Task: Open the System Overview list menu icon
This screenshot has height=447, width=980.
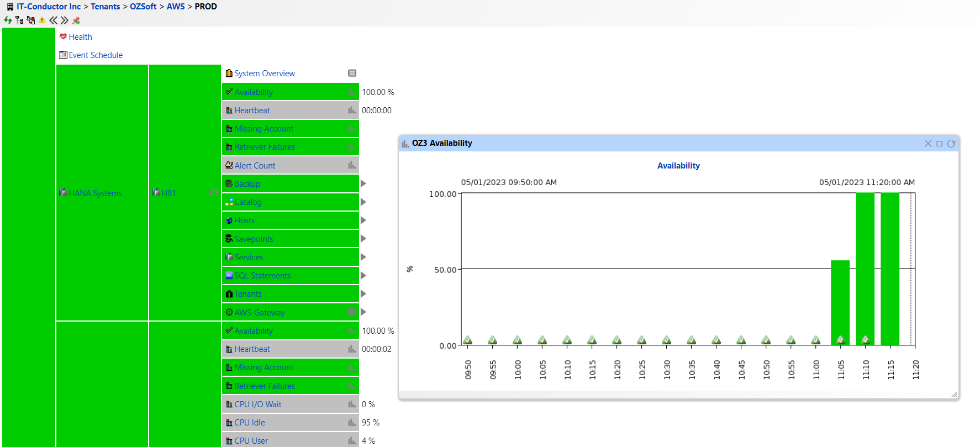Action: pyautogui.click(x=352, y=73)
